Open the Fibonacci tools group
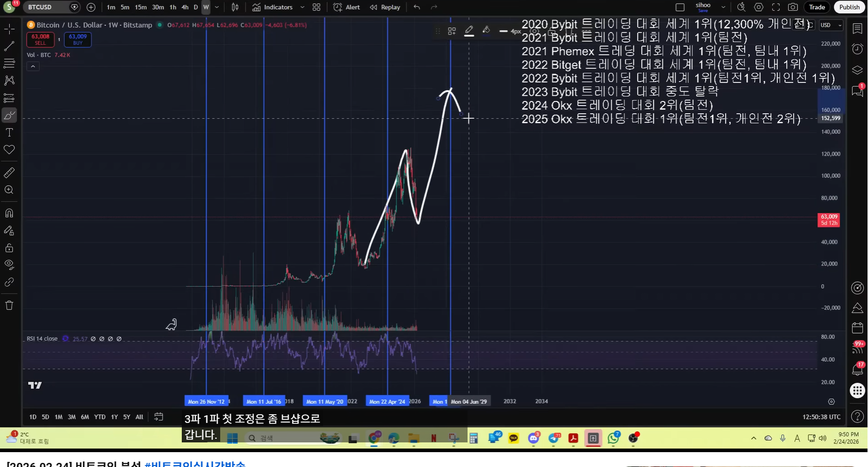This screenshot has width=868, height=467. click(9, 64)
